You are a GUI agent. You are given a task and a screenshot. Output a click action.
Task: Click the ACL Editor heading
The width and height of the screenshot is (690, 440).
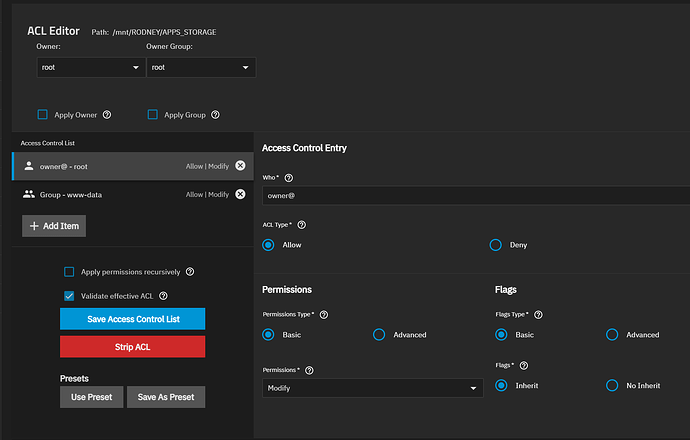pos(53,31)
